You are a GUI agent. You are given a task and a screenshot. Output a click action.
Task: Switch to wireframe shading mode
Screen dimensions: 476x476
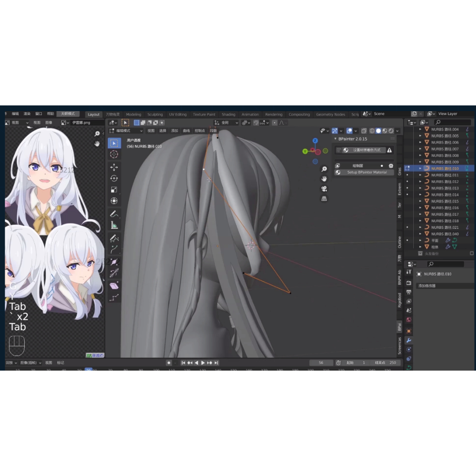coord(372,131)
